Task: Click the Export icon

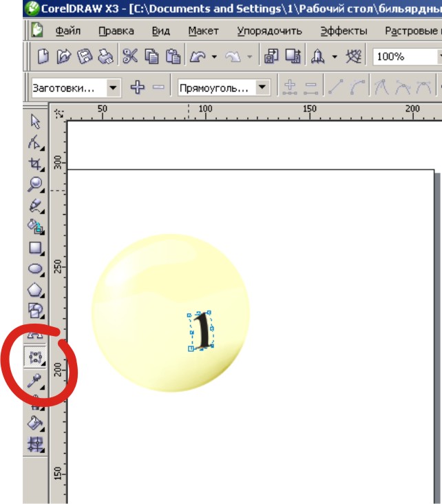Action: 293,56
